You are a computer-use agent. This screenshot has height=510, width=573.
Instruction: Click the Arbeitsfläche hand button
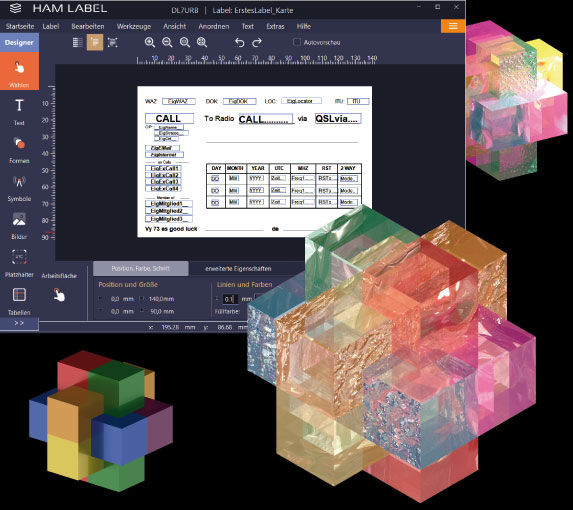pyautogui.click(x=59, y=295)
